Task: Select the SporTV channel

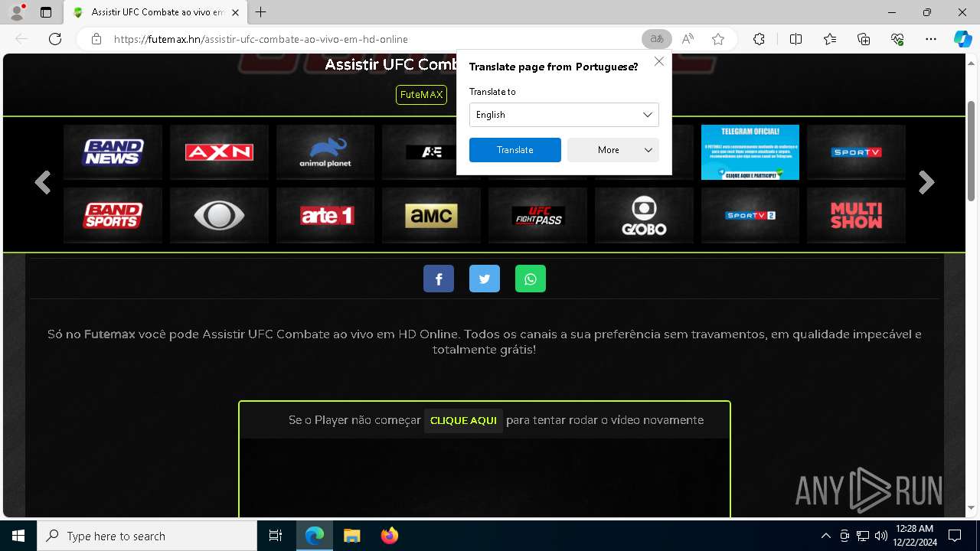Action: pos(856,152)
